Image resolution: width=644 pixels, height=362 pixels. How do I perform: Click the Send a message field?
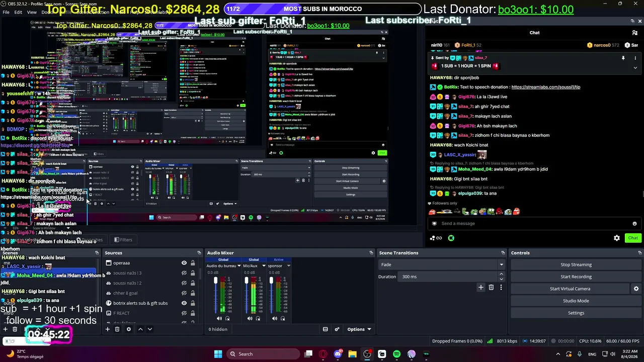pos(533,224)
